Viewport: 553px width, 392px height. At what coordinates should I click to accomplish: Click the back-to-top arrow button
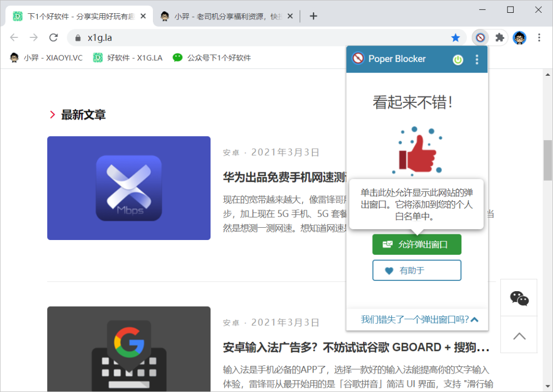519,335
